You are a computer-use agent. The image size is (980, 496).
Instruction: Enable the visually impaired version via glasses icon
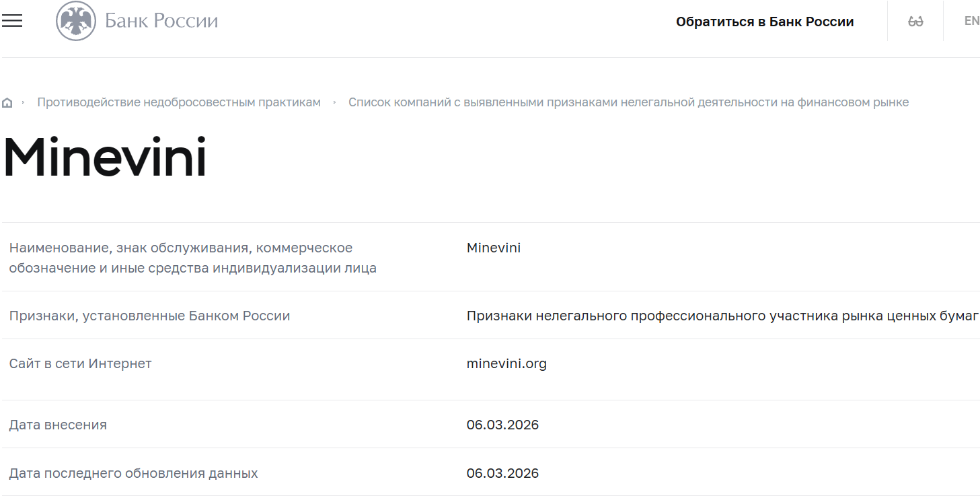tap(915, 20)
